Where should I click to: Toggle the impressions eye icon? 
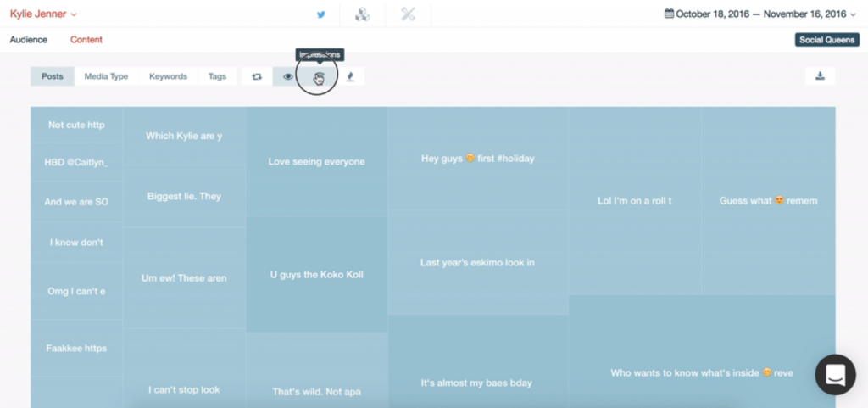[x=287, y=76]
